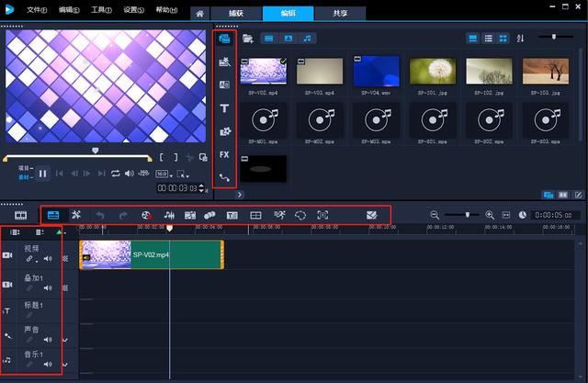Zoom in the timeline with the plus magnifier

(x=490, y=215)
